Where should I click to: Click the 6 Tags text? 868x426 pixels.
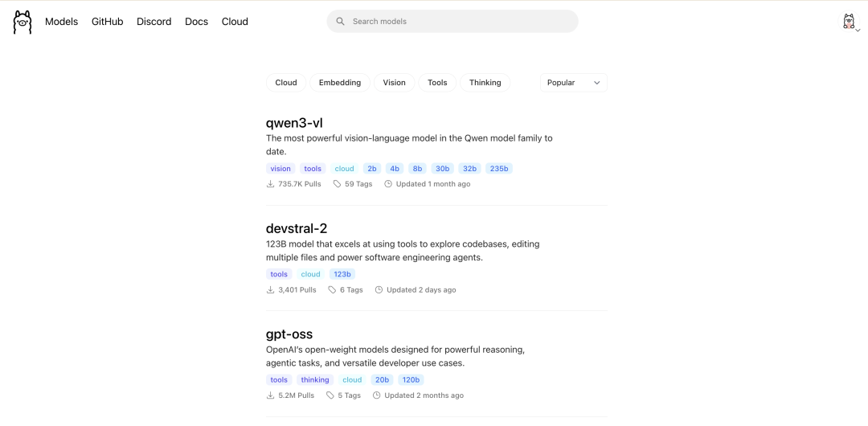click(351, 289)
